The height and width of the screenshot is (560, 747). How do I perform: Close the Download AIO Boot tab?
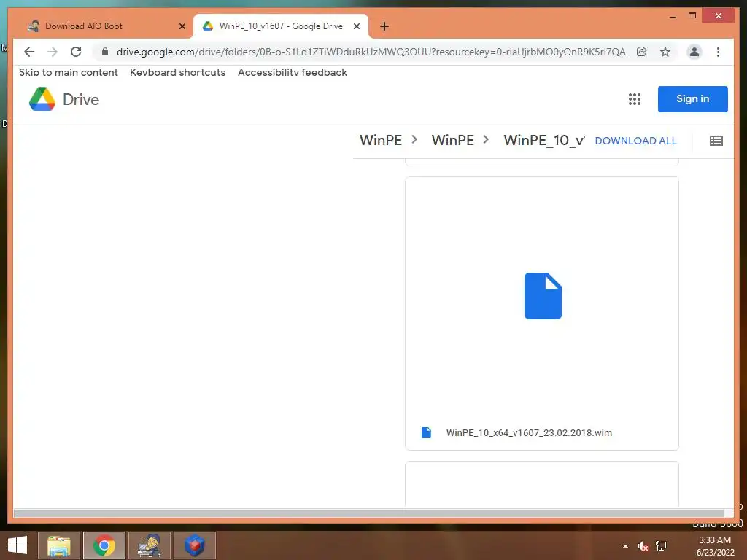[182, 26]
